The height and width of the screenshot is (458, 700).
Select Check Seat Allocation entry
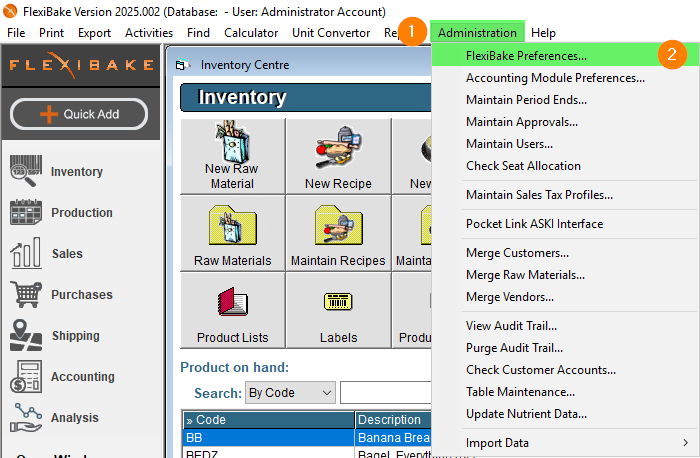click(x=565, y=166)
